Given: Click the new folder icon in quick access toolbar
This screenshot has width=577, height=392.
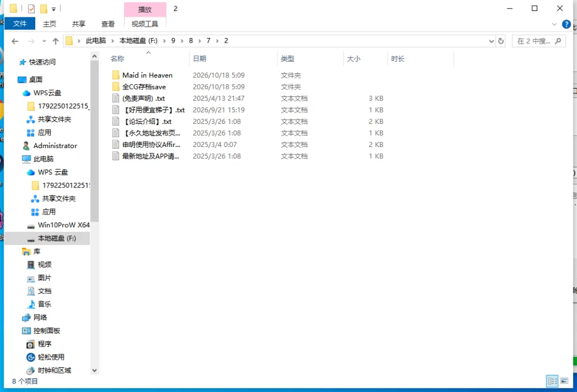Looking at the screenshot, I should 43,9.
